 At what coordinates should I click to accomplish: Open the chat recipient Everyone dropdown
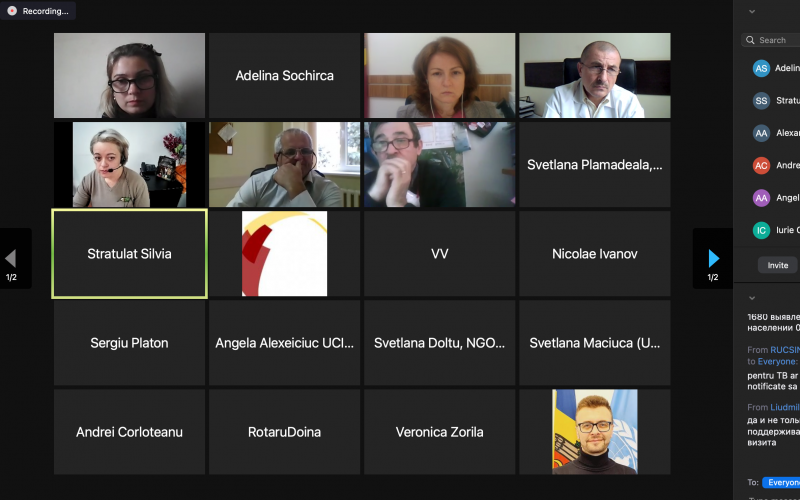pyautogui.click(x=781, y=482)
